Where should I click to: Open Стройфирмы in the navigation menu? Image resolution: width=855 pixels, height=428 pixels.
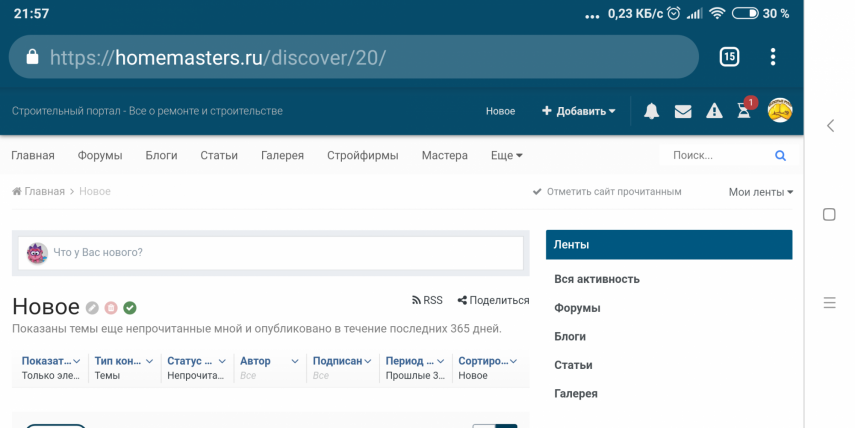[x=363, y=155]
